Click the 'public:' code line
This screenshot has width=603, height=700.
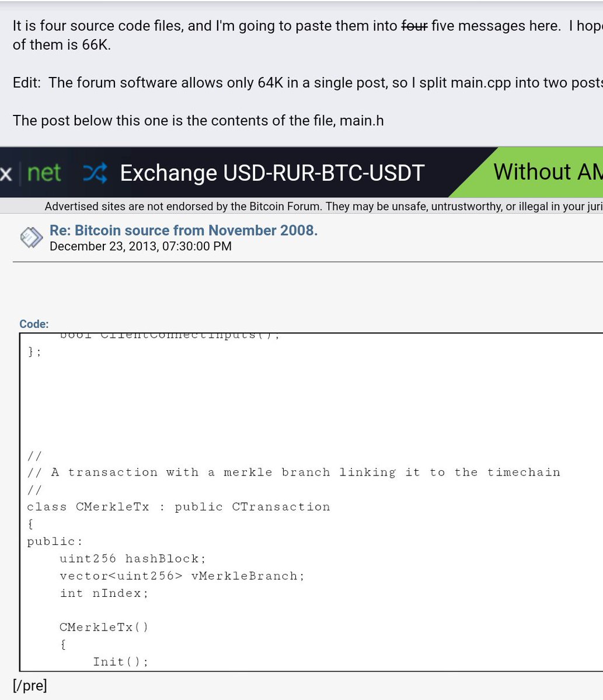(55, 541)
